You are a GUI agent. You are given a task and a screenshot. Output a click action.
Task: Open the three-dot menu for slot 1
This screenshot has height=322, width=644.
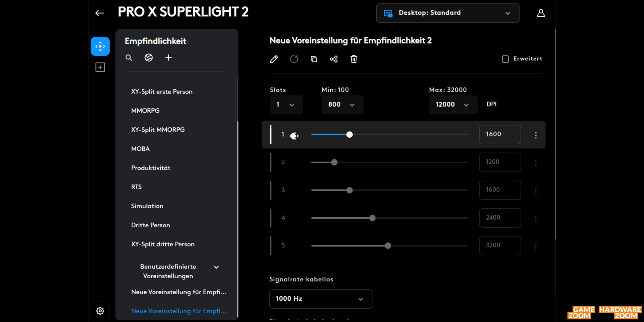pos(536,135)
